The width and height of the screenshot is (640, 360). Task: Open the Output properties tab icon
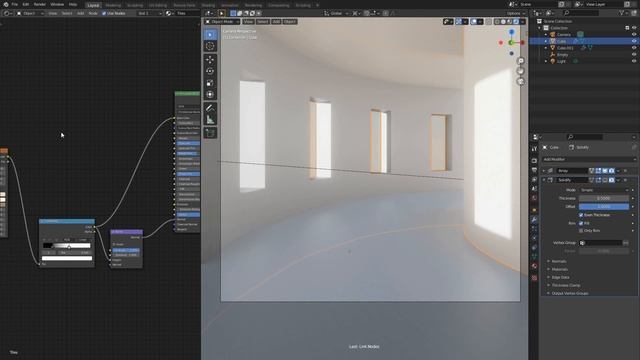[534, 170]
